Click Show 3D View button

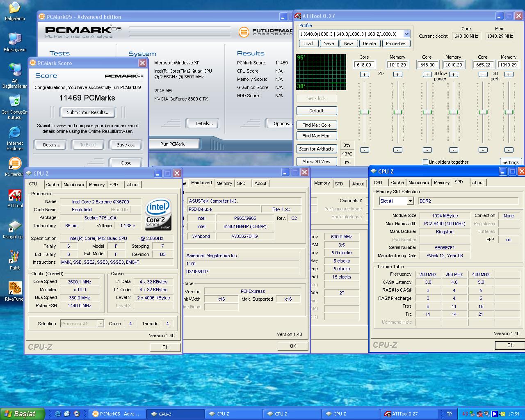pyautogui.click(x=317, y=162)
